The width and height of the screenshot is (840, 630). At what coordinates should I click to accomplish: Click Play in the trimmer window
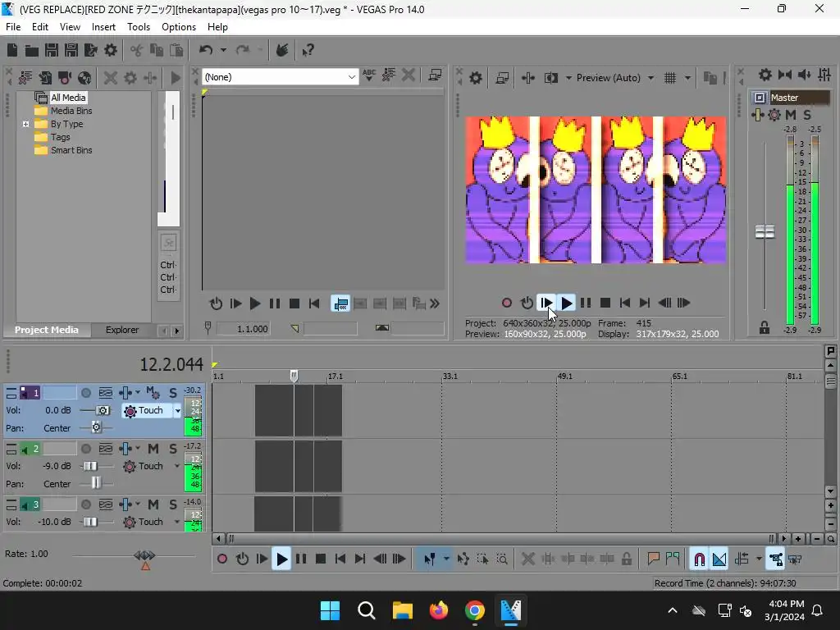point(255,304)
